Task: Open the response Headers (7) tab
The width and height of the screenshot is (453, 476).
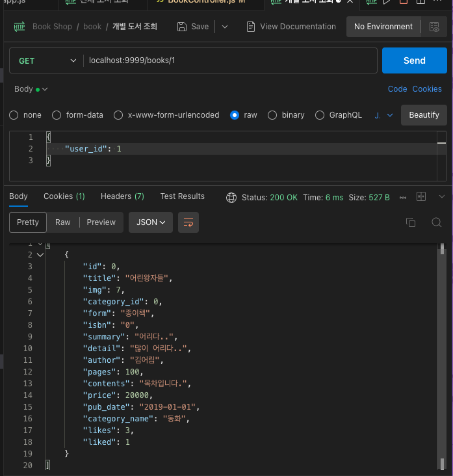Action: tap(122, 197)
